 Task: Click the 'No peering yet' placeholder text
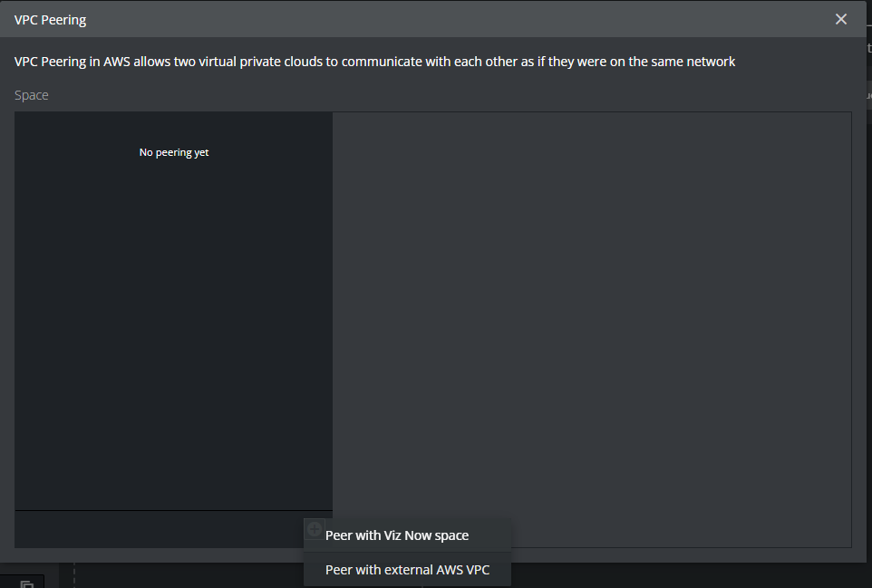(174, 152)
